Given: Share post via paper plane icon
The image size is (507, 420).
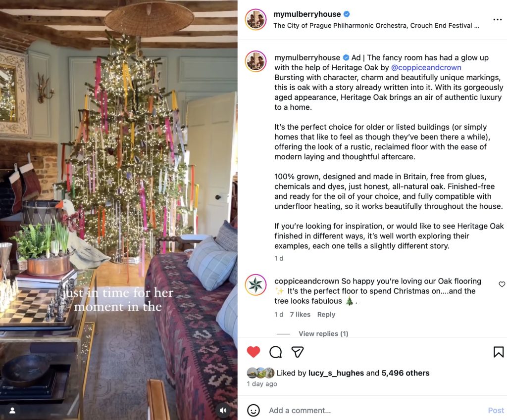Looking at the screenshot, I should pyautogui.click(x=297, y=352).
